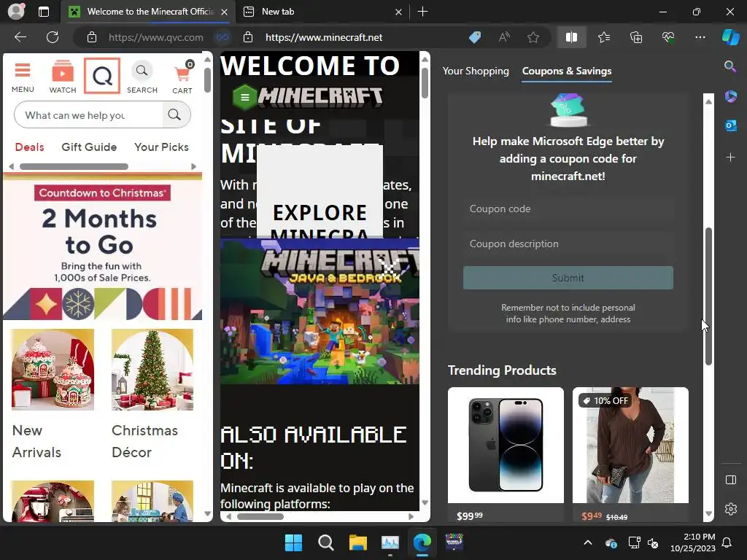
Task: Submit the coupon code
Action: click(568, 278)
